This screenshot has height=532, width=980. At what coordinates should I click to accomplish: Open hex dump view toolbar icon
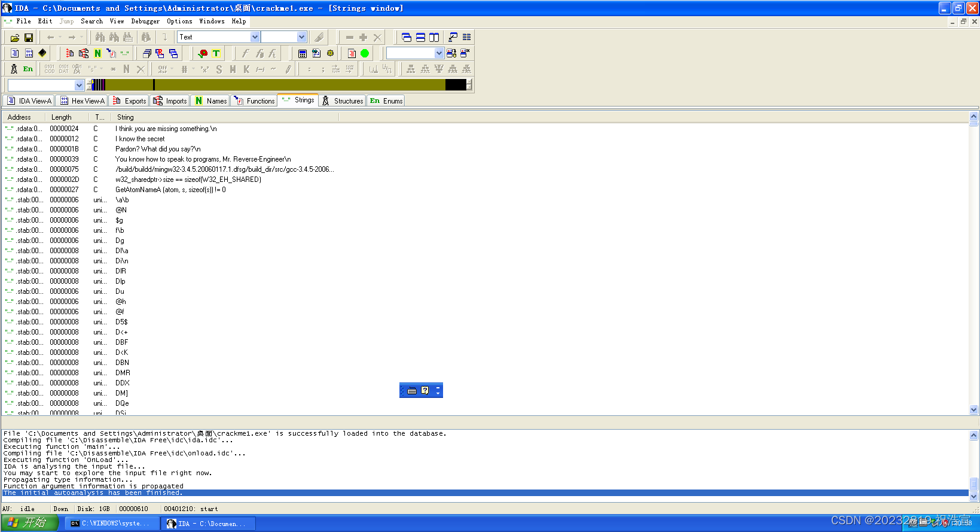29,53
